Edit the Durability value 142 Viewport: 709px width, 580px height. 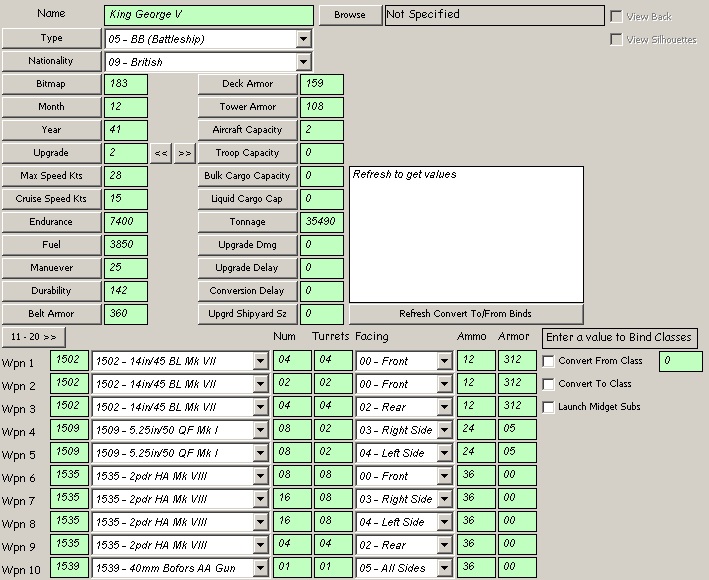pos(126,291)
